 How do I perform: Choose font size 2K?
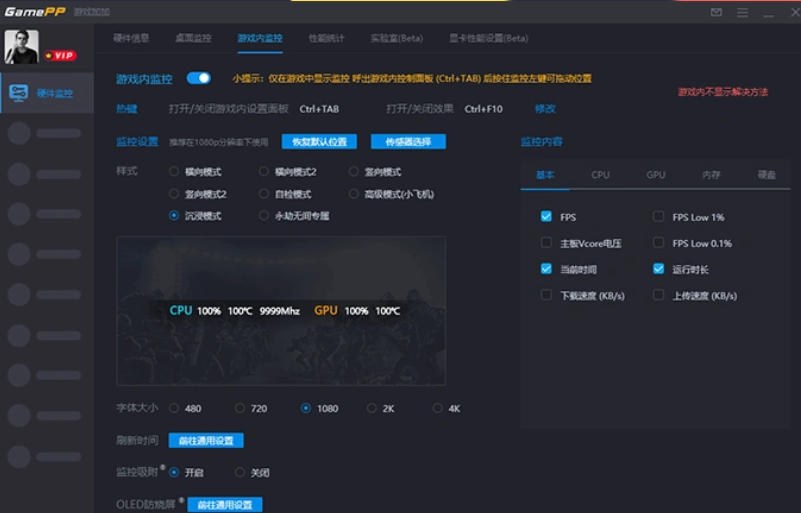coord(371,408)
